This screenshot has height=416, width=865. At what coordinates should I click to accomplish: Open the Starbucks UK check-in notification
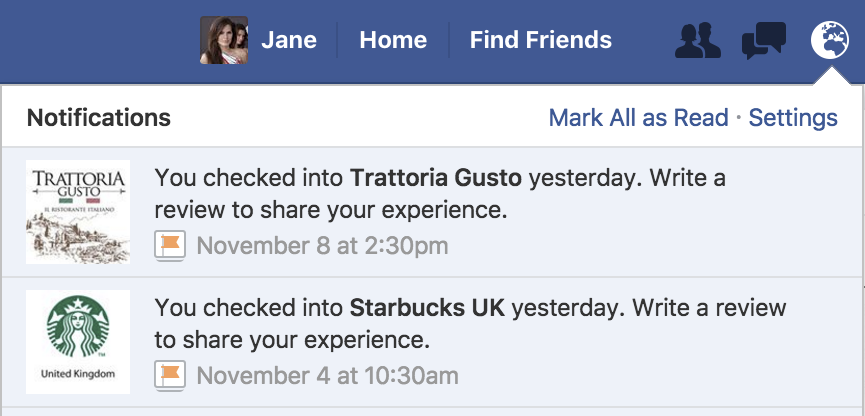pyautogui.click(x=432, y=342)
